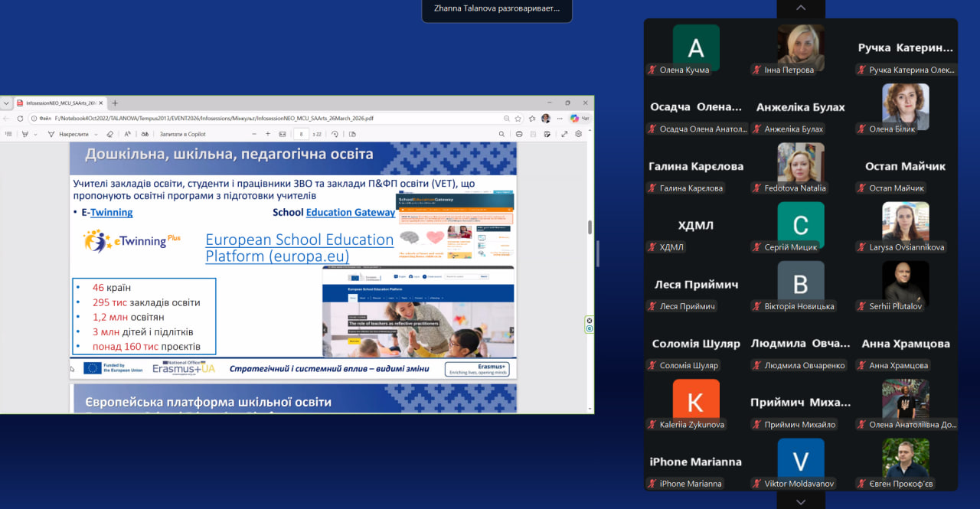Expand the browser tab list chevron

6,103
